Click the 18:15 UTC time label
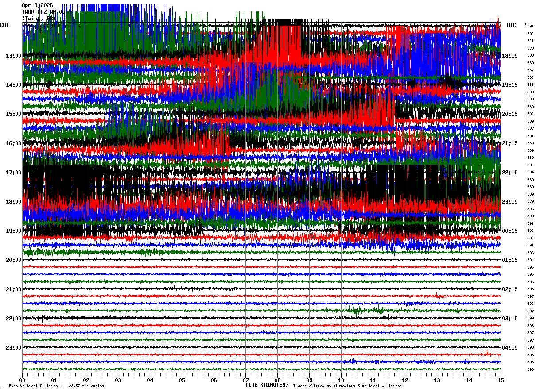 (509, 56)
